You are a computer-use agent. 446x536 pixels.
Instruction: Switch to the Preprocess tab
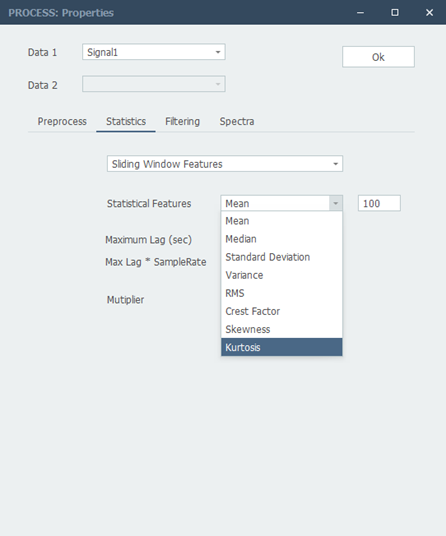[62, 121]
